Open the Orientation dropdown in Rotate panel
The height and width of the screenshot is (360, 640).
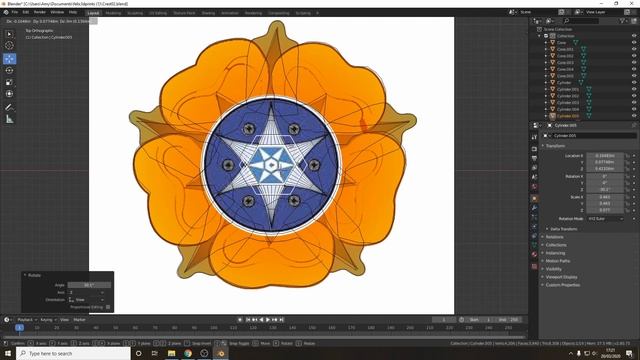[87, 300]
